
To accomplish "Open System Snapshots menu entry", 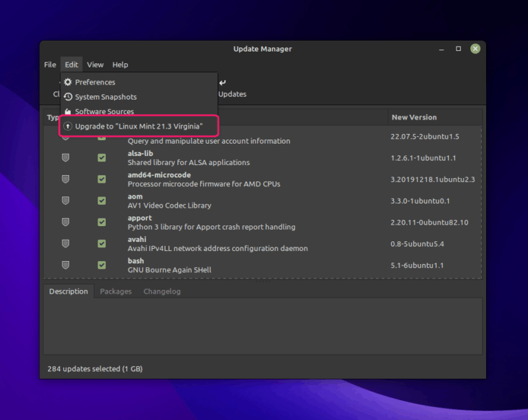I will 139,97.
